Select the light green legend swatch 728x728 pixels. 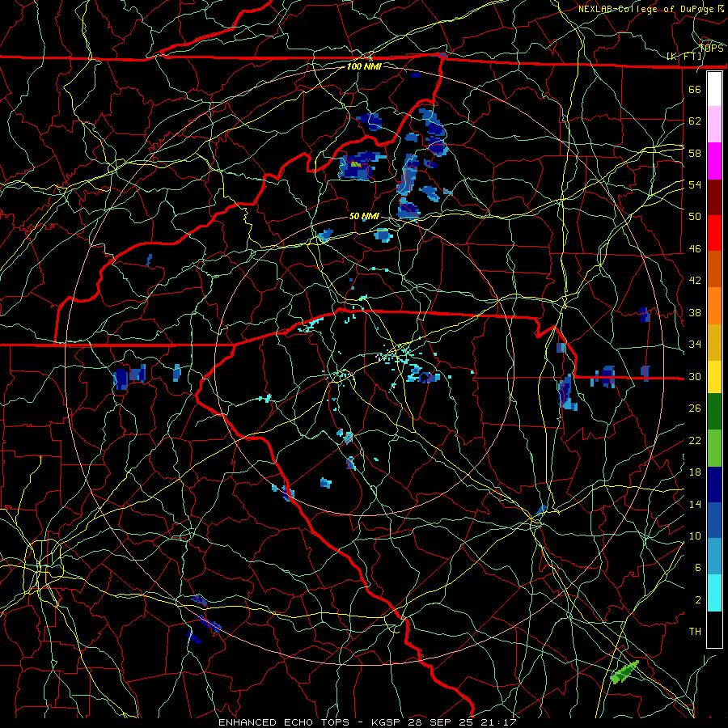(714, 448)
